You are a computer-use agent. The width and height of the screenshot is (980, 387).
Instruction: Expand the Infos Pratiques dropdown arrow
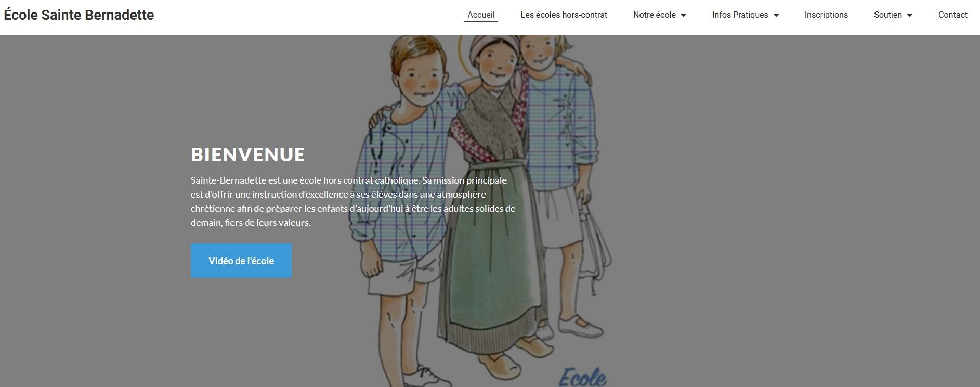tap(776, 15)
